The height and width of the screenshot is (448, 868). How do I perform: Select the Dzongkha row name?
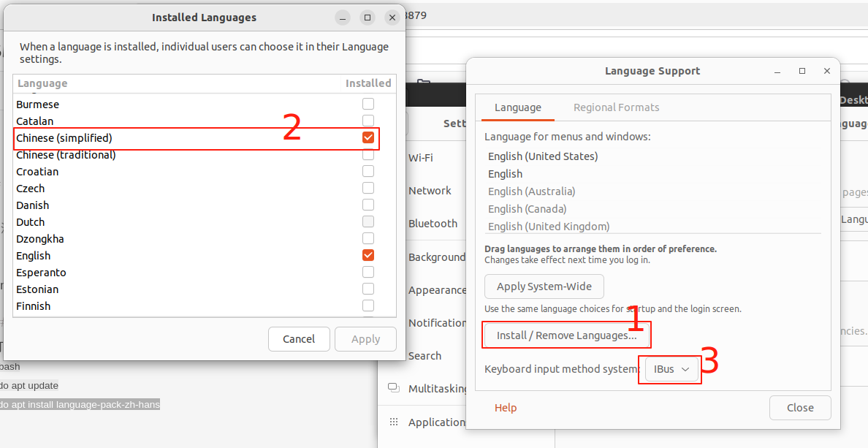coord(40,239)
